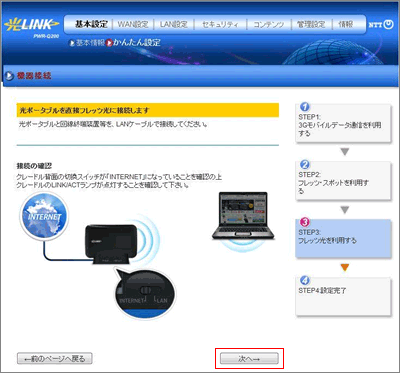Click 前のページへ戻る back button

pos(55,359)
